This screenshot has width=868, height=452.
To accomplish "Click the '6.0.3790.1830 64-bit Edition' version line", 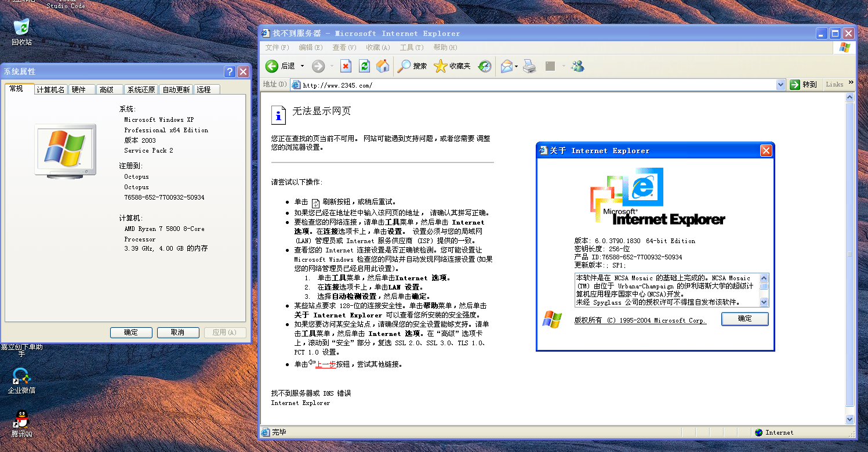I will click(x=634, y=241).
